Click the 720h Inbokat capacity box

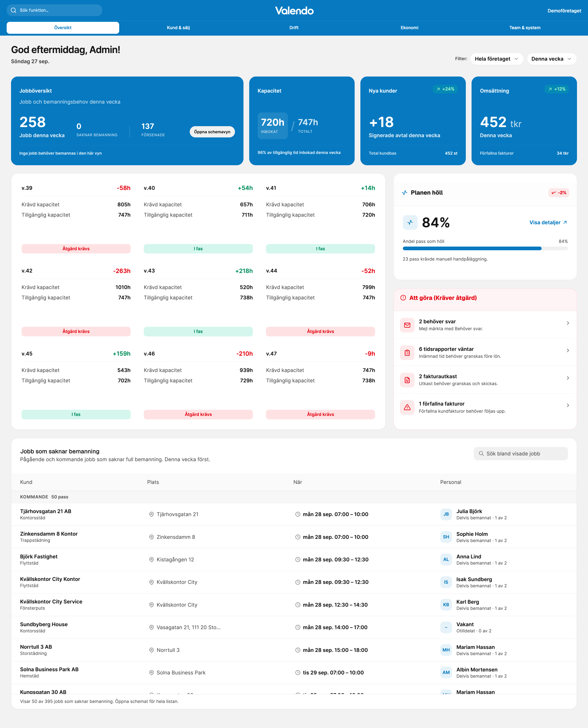(273, 126)
